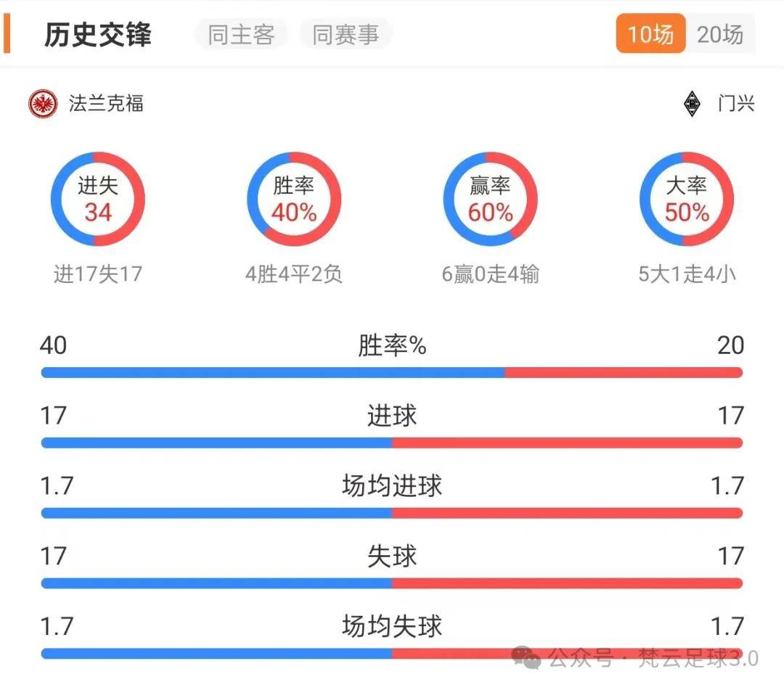Click the 场均失球 average conceded bar

click(x=392, y=653)
